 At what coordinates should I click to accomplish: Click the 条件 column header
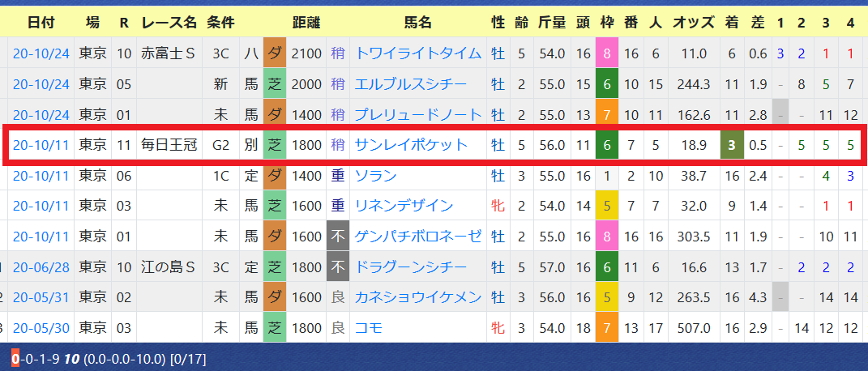pyautogui.click(x=221, y=22)
